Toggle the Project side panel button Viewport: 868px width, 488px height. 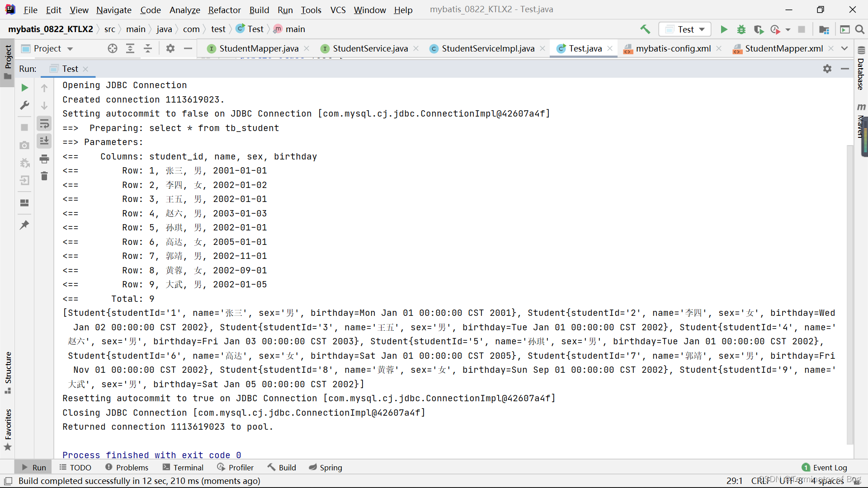tap(8, 62)
